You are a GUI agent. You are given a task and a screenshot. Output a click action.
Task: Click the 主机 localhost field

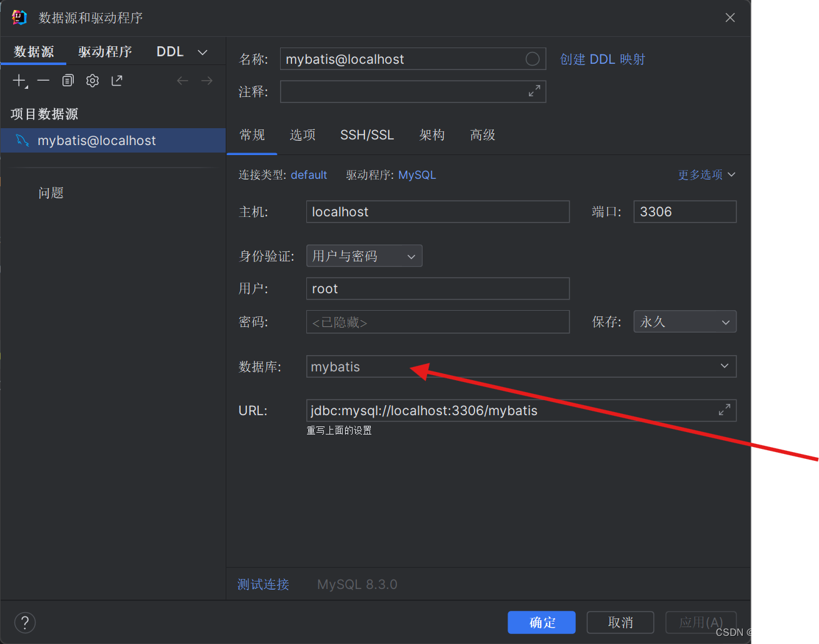(438, 211)
